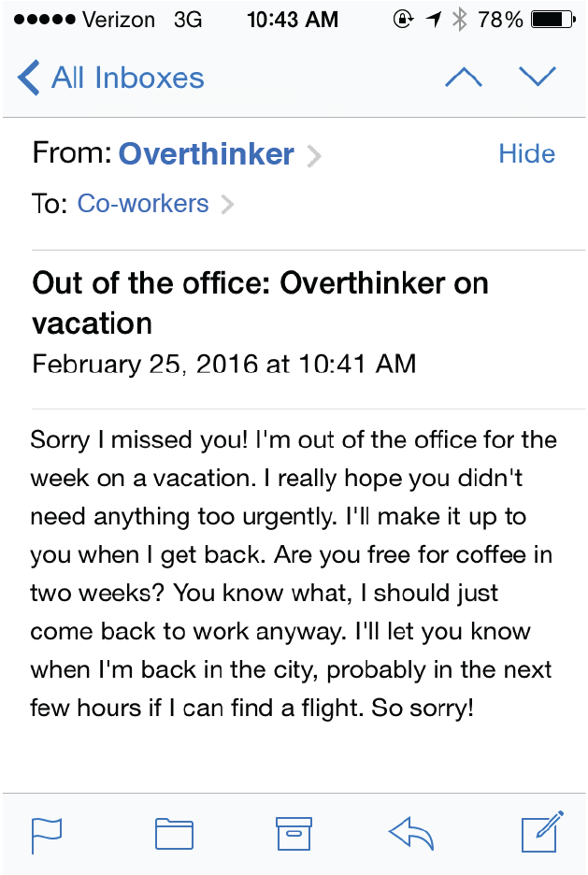588x875 pixels.
Task: Expand the chevron next to Co-workers
Action: [x=227, y=204]
